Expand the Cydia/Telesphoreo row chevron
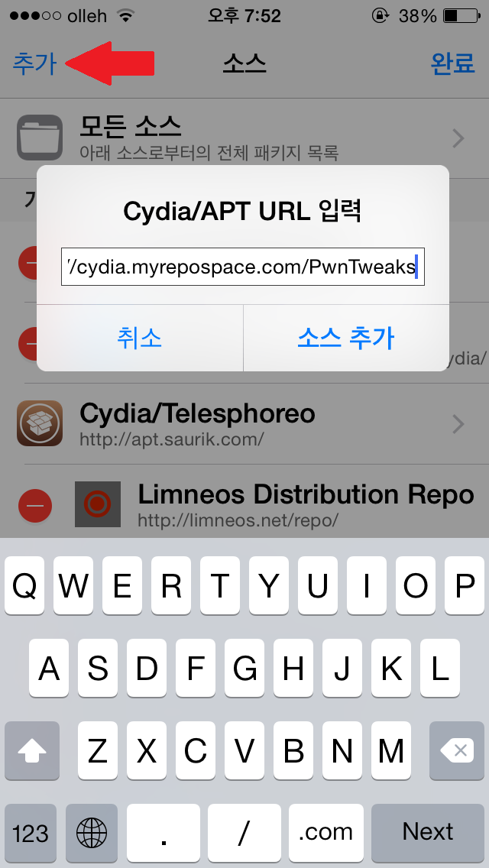Screen dimensions: 489x868 coord(458,425)
